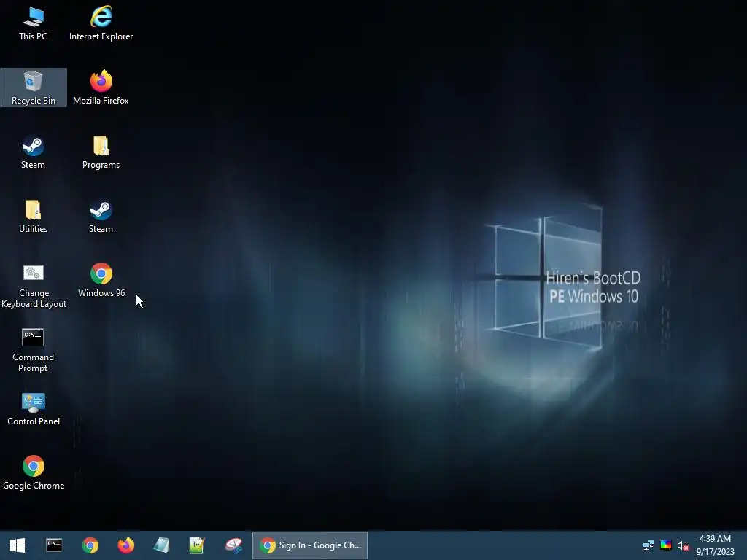
Task: Launch pinned Chrome icon on the taskbar
Action: tap(90, 545)
